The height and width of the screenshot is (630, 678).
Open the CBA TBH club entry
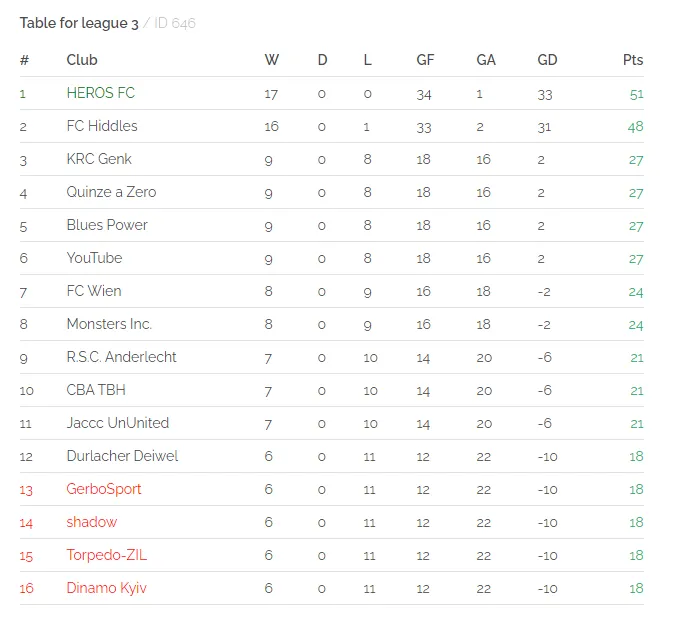pos(96,390)
